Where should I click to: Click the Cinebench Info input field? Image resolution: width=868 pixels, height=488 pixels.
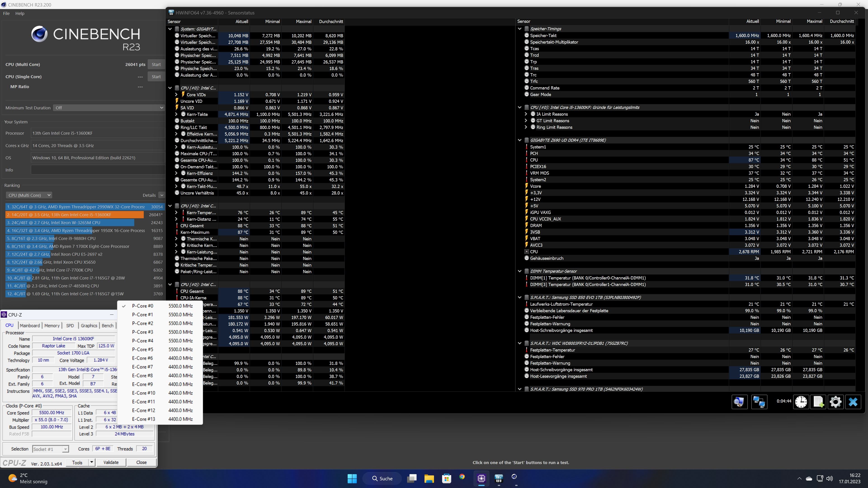98,170
